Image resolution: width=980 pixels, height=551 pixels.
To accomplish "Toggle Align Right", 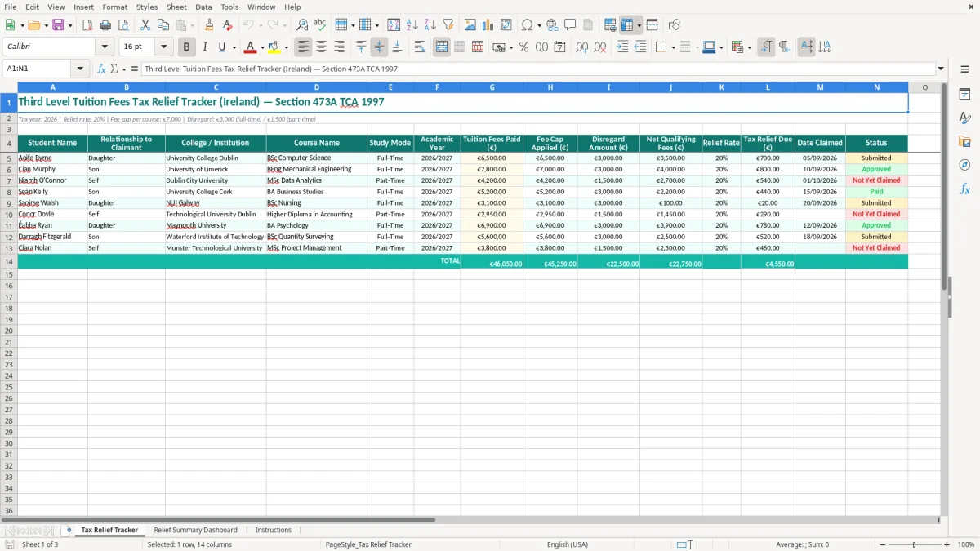I will click(x=340, y=47).
